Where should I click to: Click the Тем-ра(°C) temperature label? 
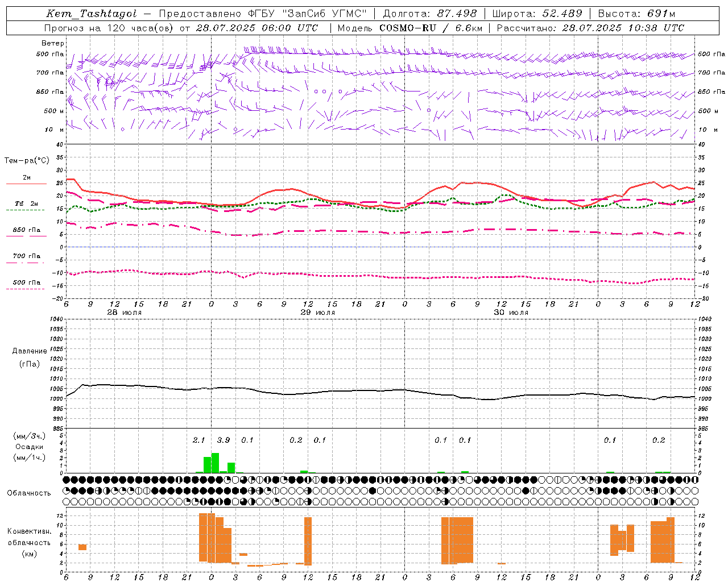27,161
